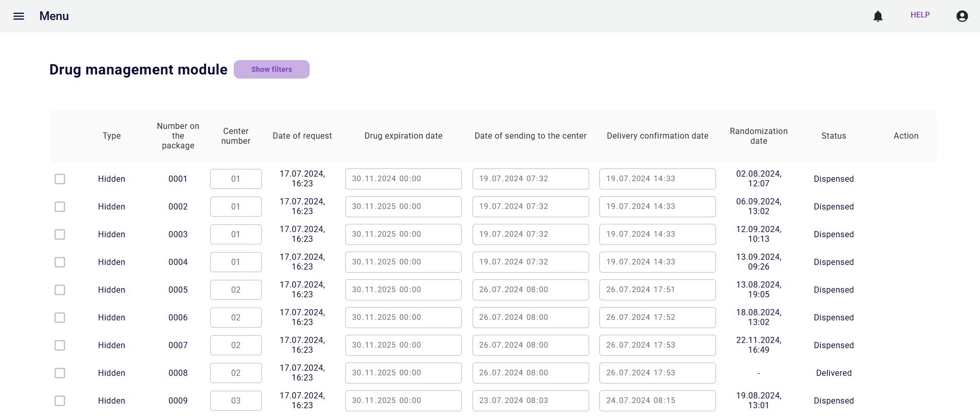The height and width of the screenshot is (420, 980).
Task: Click center number field for package 0009
Action: [x=236, y=400]
